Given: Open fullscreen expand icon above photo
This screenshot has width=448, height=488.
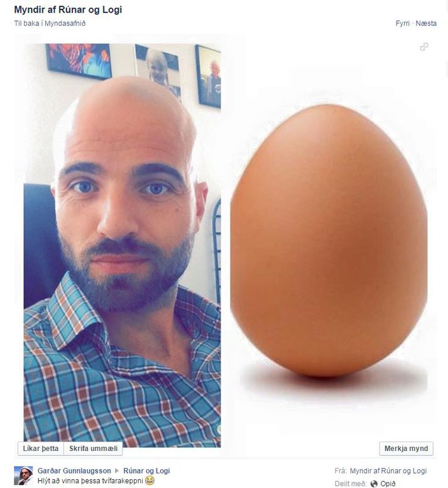Looking at the screenshot, I should pos(423,46).
